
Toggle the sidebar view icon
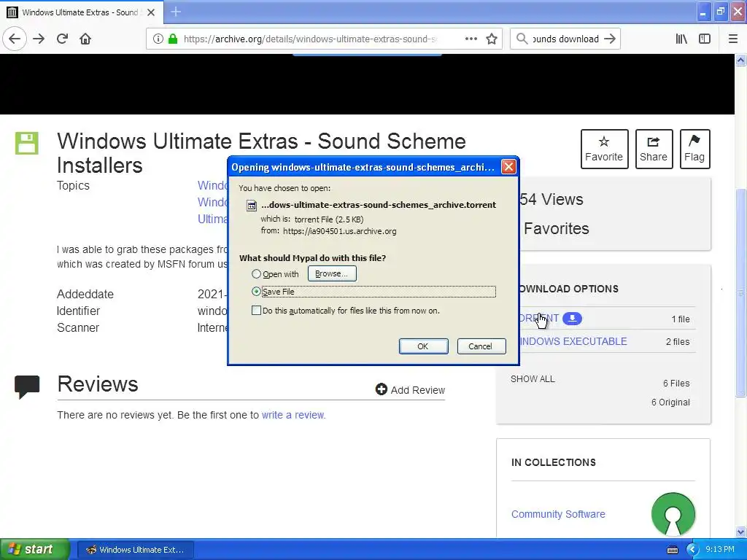tap(705, 39)
